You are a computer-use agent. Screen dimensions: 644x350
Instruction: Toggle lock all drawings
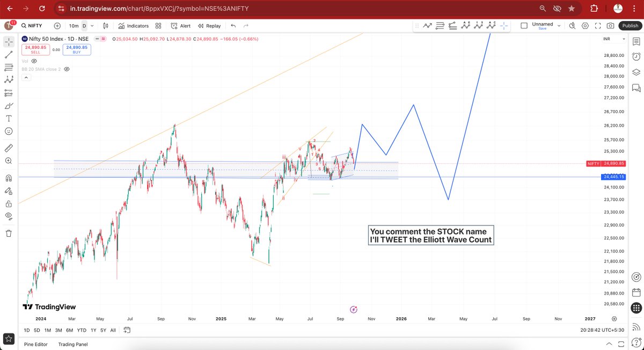[9, 203]
